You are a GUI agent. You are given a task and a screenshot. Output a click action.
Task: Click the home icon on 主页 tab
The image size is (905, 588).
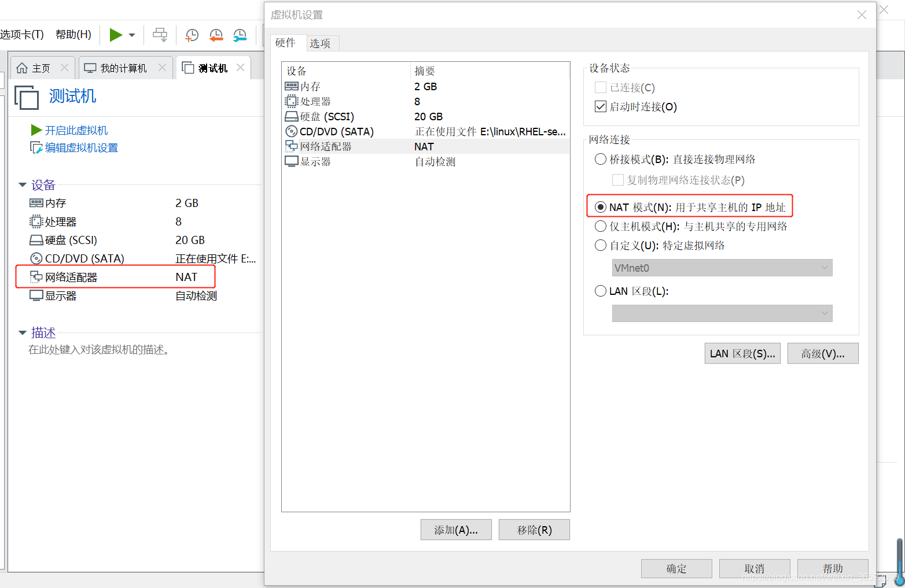[22, 68]
